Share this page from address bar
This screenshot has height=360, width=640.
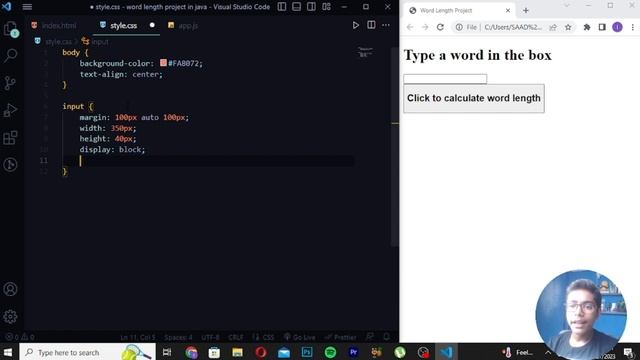553,27
